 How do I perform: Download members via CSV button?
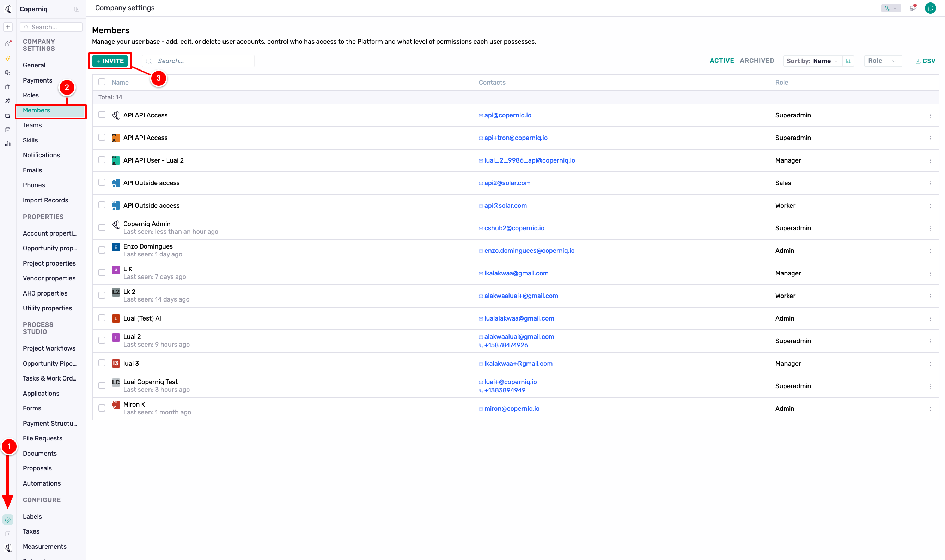pyautogui.click(x=925, y=61)
